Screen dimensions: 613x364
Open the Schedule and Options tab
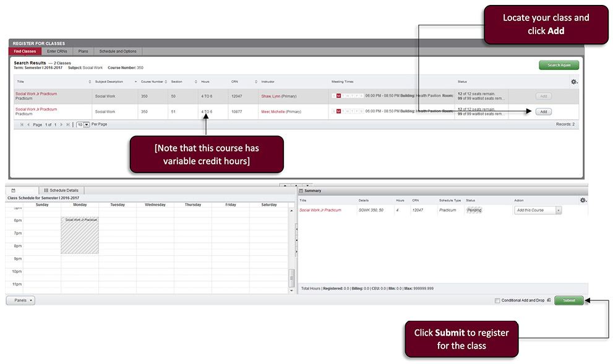(x=120, y=51)
